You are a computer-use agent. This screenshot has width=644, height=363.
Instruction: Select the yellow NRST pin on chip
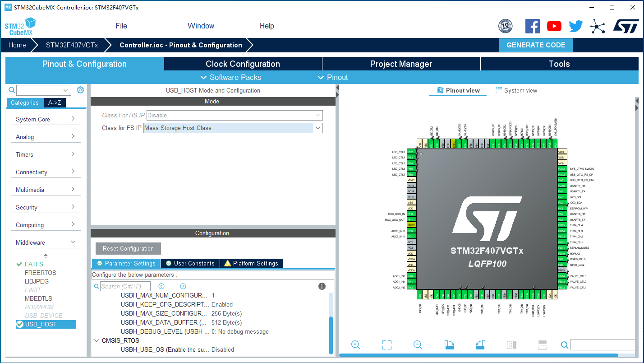point(411,225)
